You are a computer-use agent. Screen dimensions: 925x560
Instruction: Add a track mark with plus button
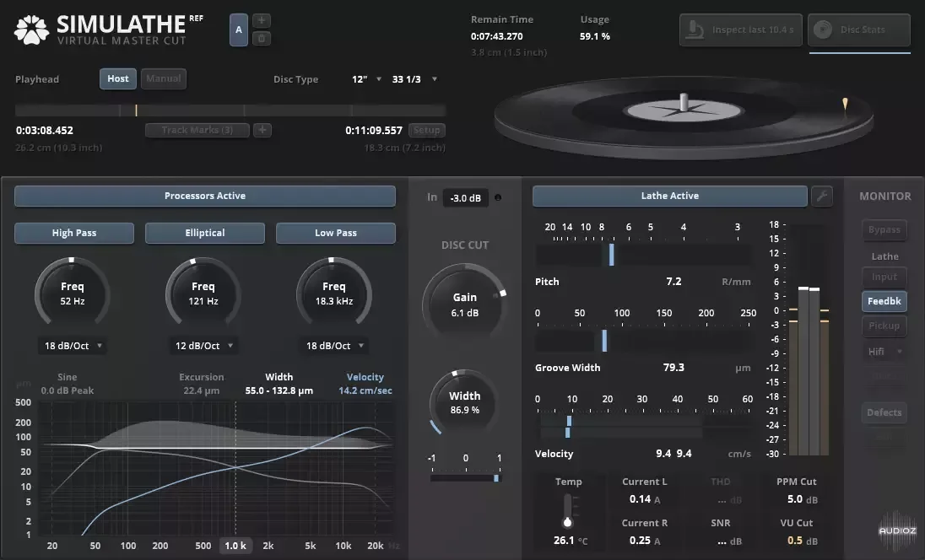point(262,130)
